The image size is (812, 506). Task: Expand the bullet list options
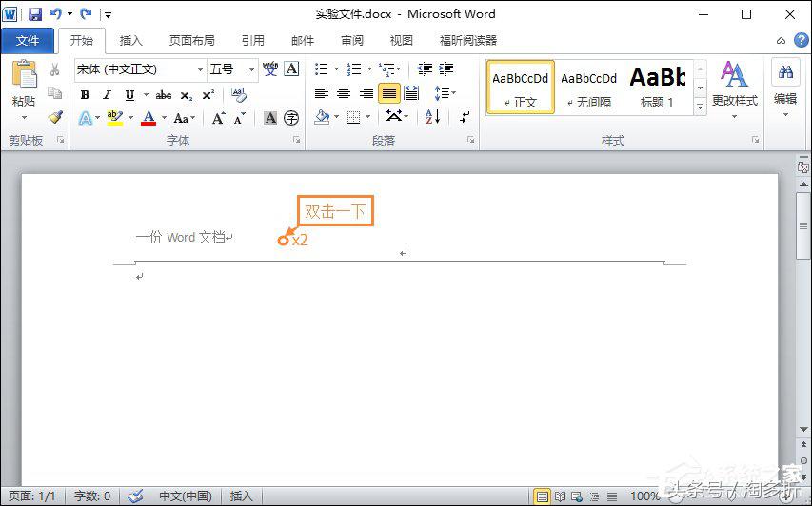[x=336, y=68]
